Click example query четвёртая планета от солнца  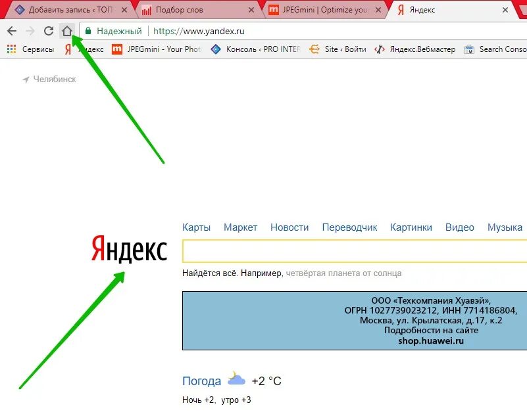pyautogui.click(x=343, y=273)
